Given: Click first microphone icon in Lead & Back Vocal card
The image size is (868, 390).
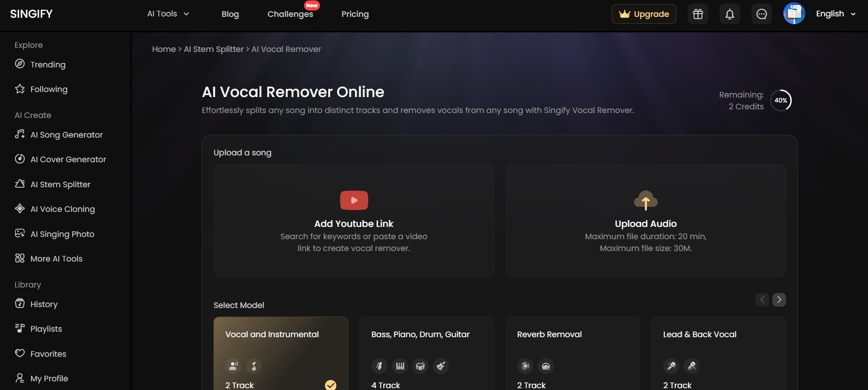Looking at the screenshot, I should [x=671, y=366].
